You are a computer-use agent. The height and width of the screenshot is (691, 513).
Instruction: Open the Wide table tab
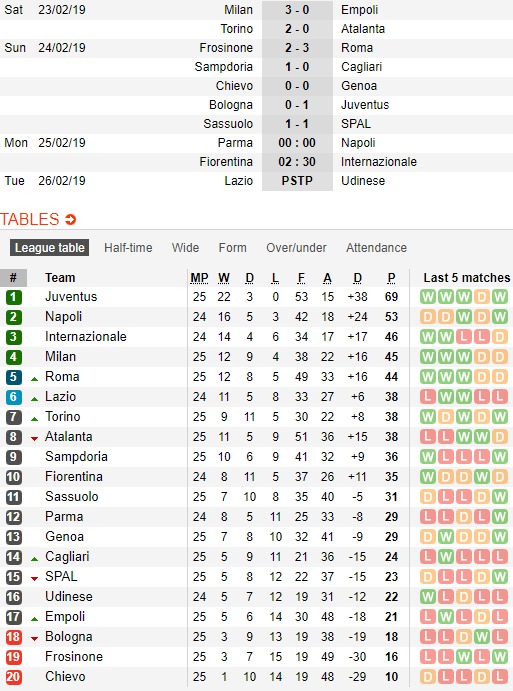coord(186,248)
